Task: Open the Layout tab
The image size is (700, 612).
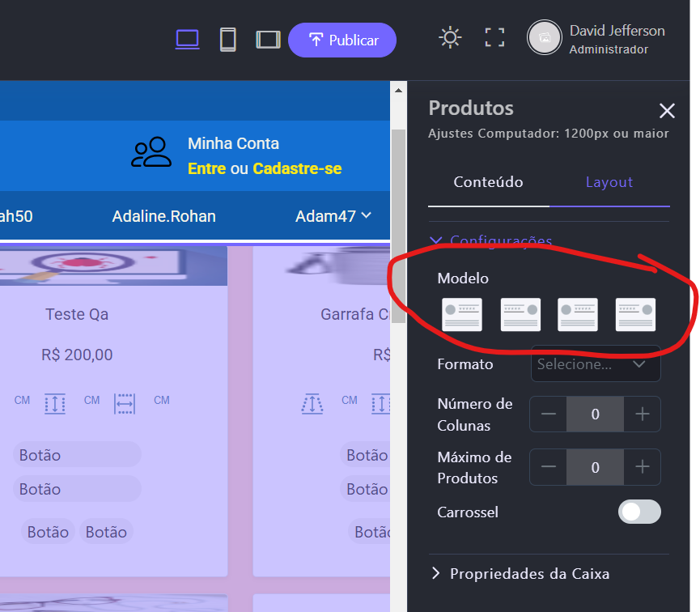Action: click(x=609, y=182)
